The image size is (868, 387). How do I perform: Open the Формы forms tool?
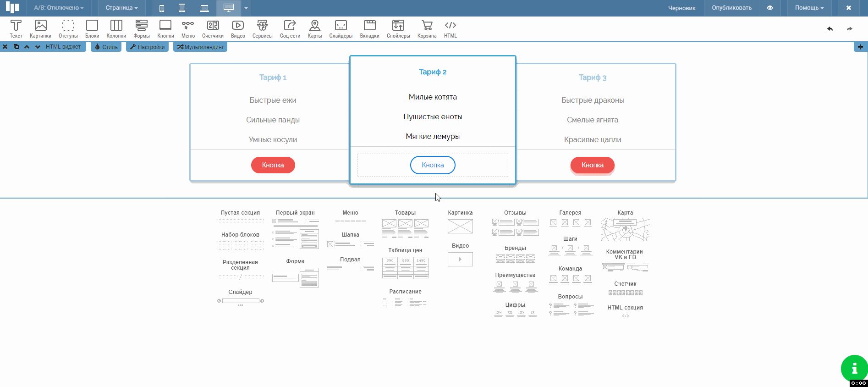tap(141, 29)
